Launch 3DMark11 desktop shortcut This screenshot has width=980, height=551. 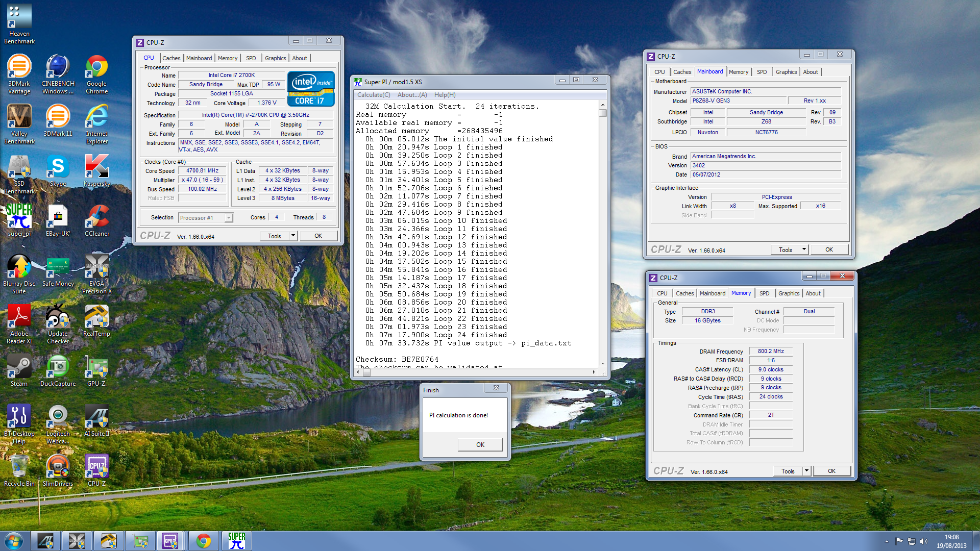(58, 121)
